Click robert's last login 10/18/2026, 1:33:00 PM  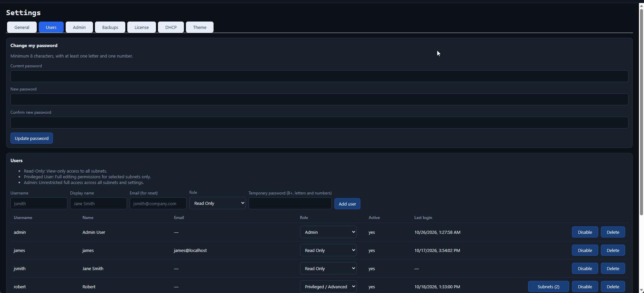coord(437,287)
